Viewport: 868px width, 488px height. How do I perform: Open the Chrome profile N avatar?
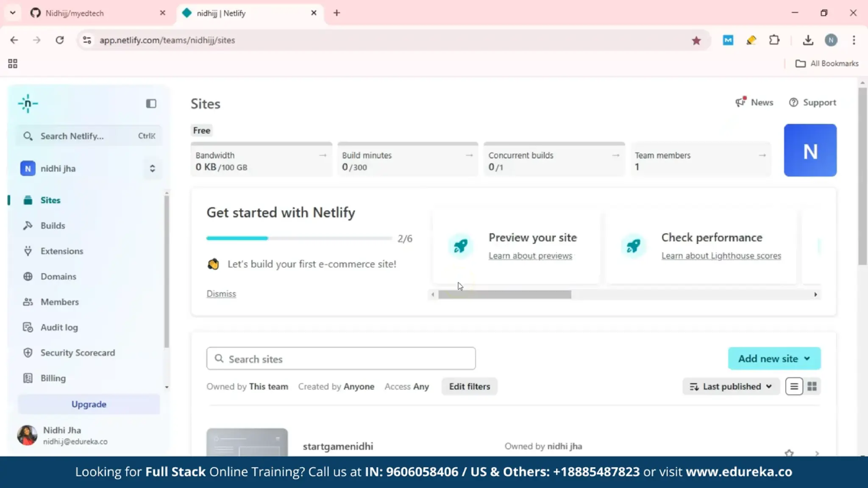coord(831,40)
